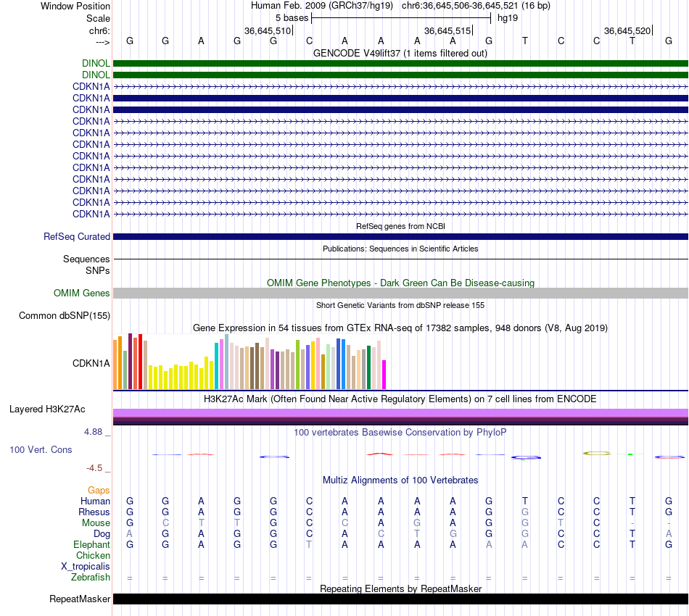Click the SNPs track label
This screenshot has width=689, height=616.
coord(98,270)
